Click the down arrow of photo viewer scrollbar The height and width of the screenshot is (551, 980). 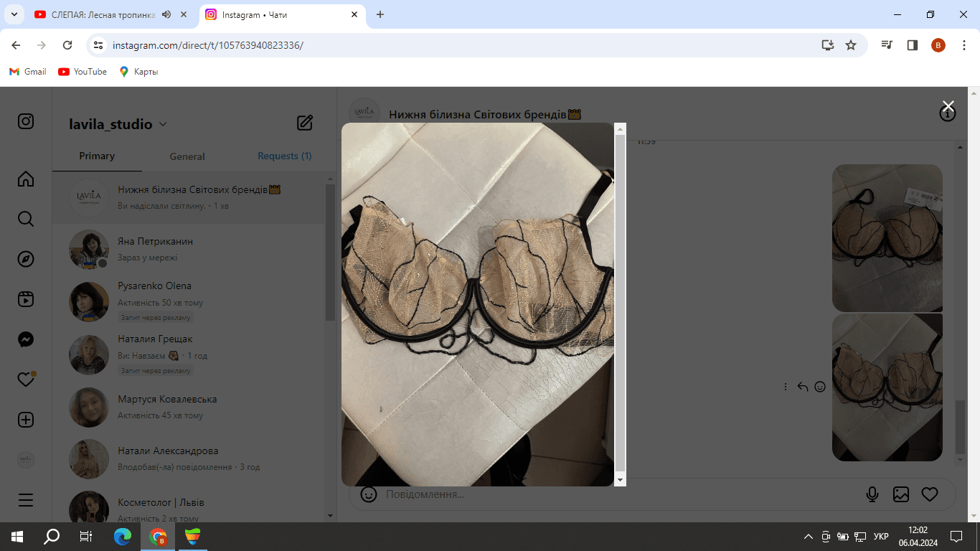pos(621,479)
